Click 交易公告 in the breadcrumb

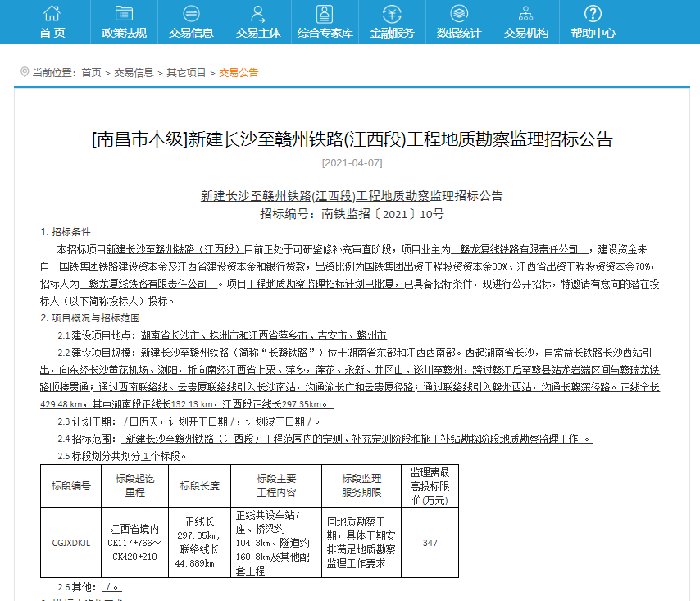[239, 73]
